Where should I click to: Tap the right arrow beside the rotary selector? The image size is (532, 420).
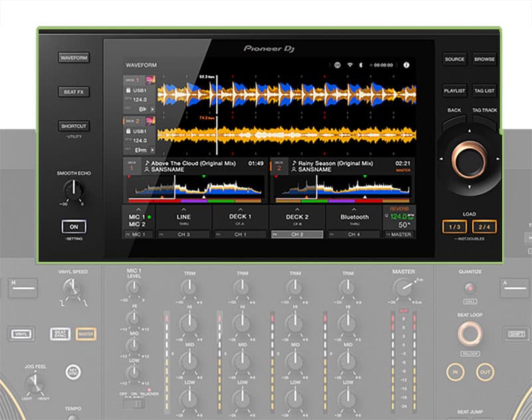pos(497,159)
